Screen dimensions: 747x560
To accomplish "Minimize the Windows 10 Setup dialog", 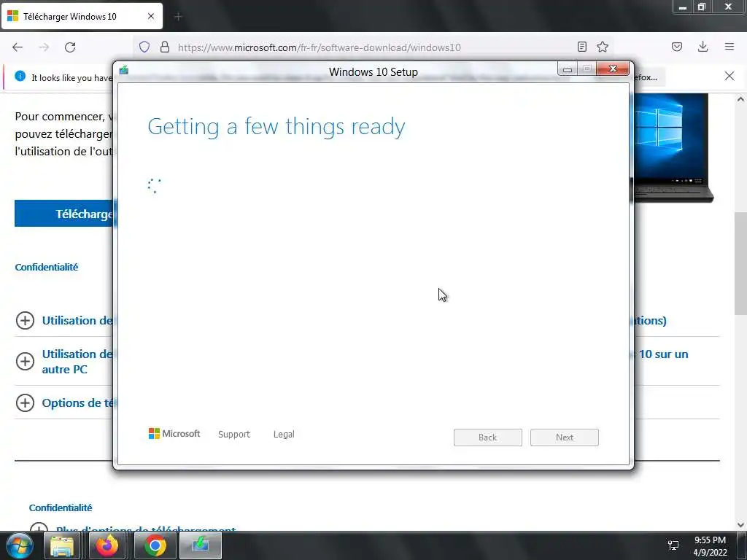I will pyautogui.click(x=568, y=69).
